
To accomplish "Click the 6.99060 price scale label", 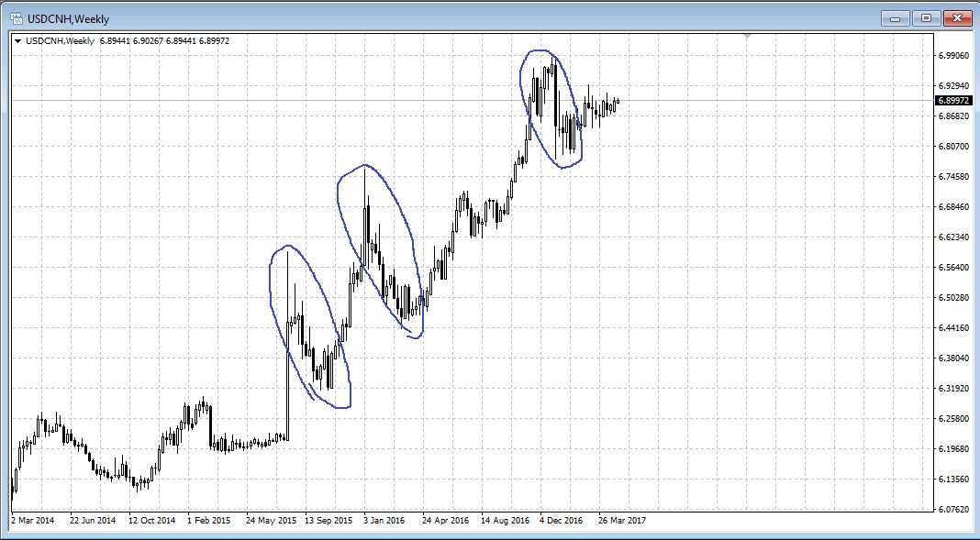I will [x=953, y=56].
